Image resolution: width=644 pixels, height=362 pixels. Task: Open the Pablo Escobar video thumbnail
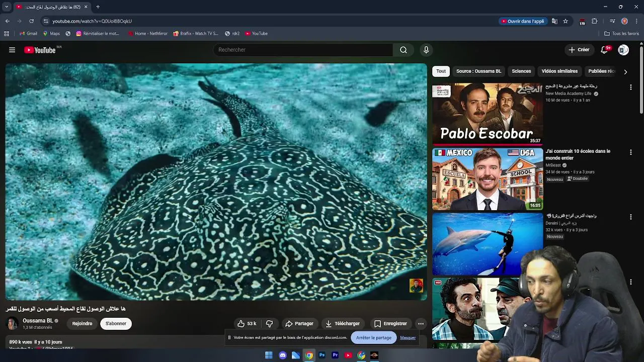[x=488, y=114]
